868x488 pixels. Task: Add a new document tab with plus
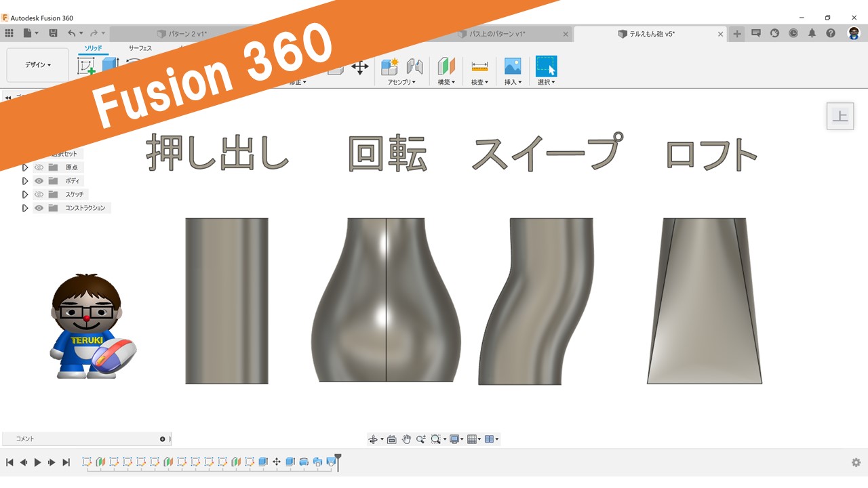(x=737, y=34)
